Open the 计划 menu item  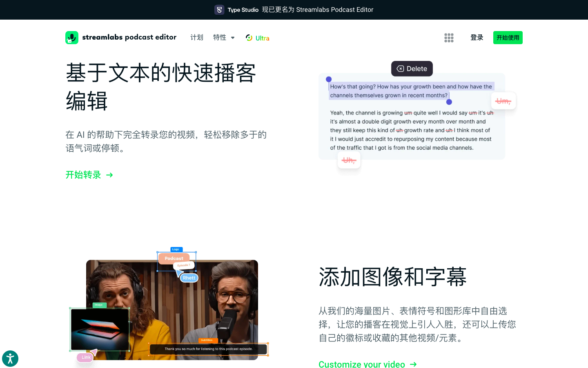(x=197, y=38)
